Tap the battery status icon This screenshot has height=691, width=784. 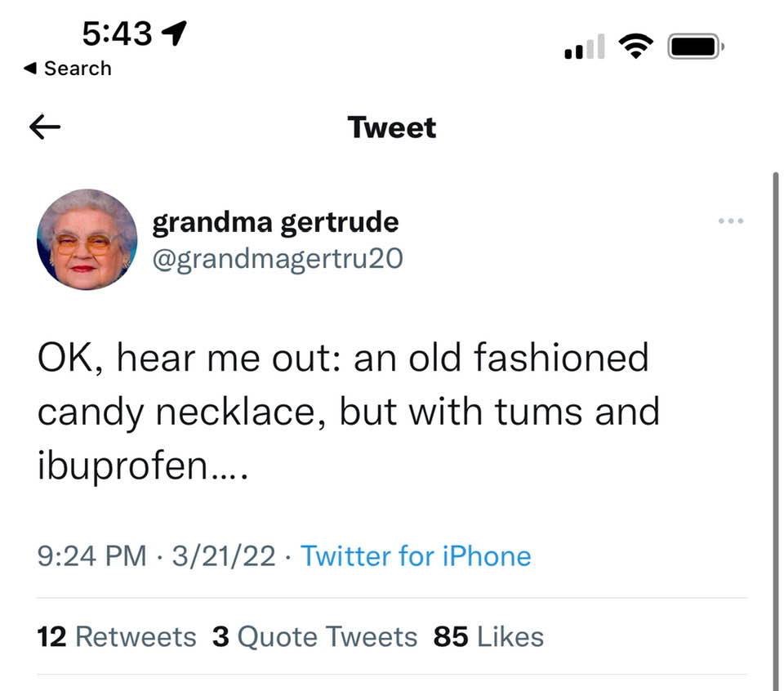(x=695, y=47)
